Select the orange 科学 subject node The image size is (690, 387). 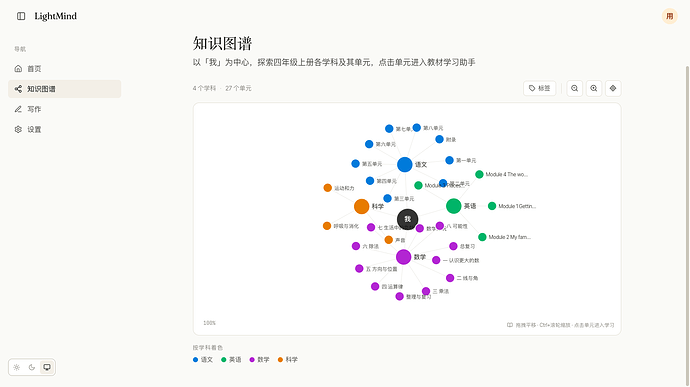[361, 206]
